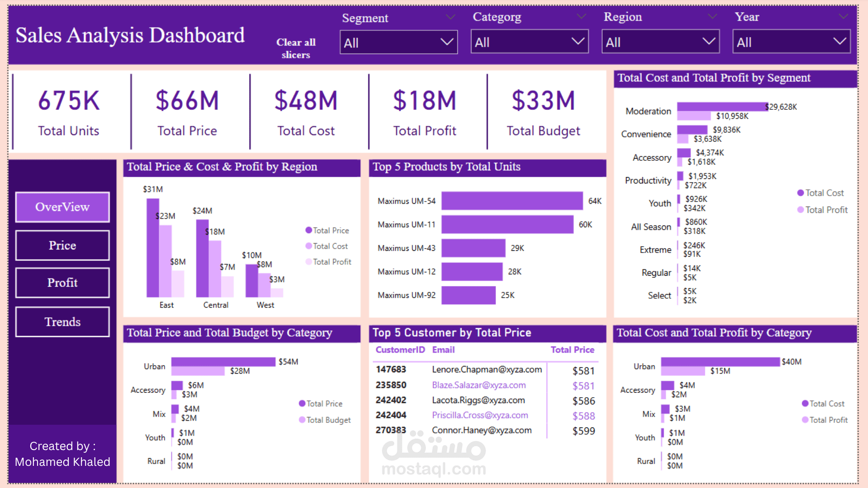The image size is (868, 488).
Task: Switch to the Profit page
Action: [62, 283]
